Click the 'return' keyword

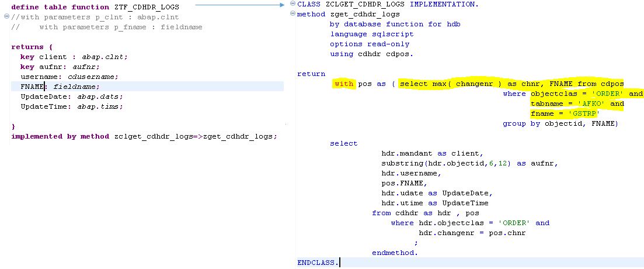pyautogui.click(x=311, y=74)
